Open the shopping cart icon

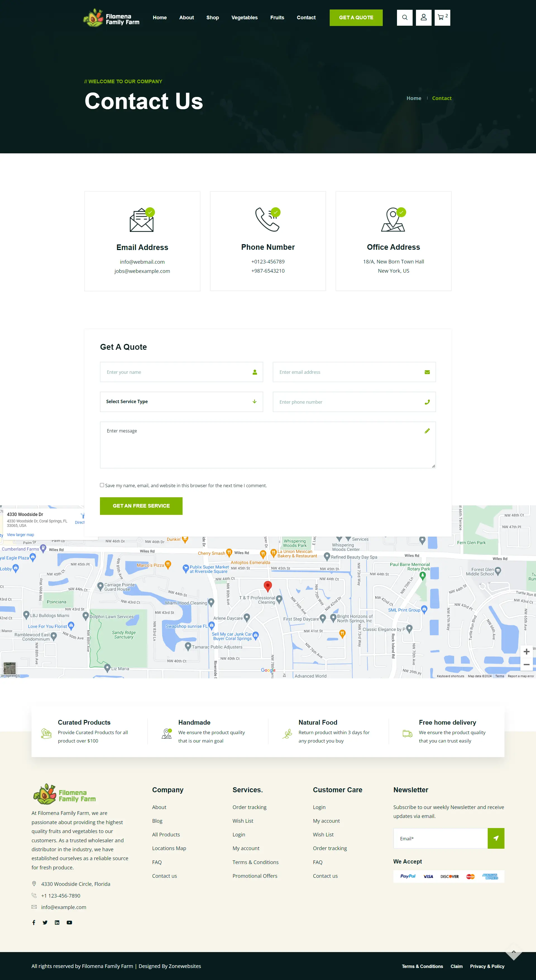coord(442,18)
